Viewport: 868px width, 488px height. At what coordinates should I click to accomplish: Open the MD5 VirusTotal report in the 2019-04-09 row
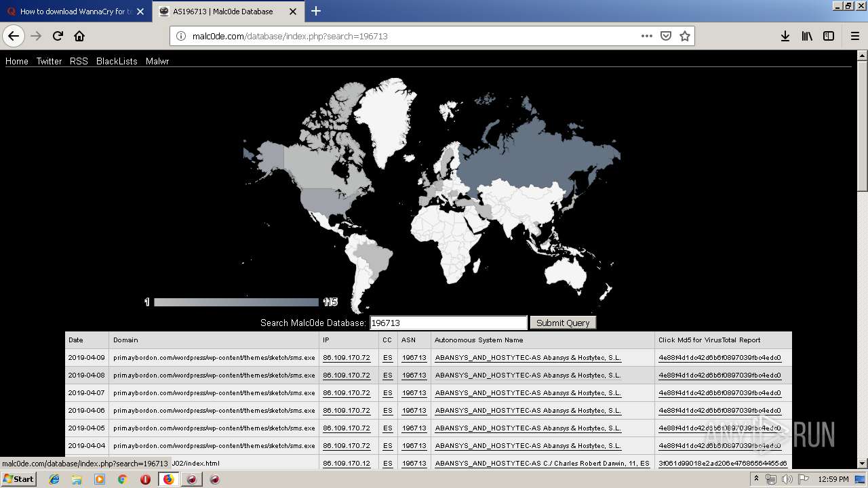coord(719,358)
